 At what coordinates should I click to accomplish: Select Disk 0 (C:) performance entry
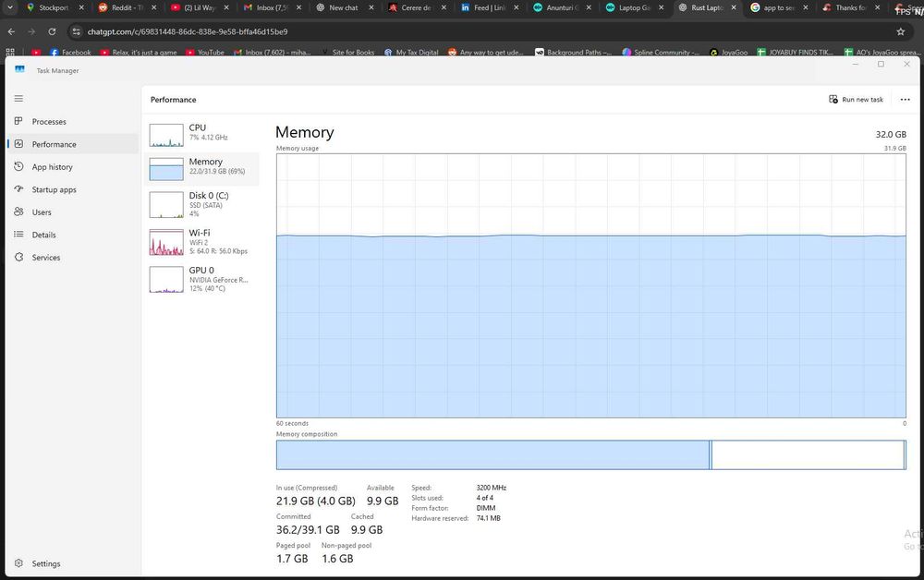[201, 204]
